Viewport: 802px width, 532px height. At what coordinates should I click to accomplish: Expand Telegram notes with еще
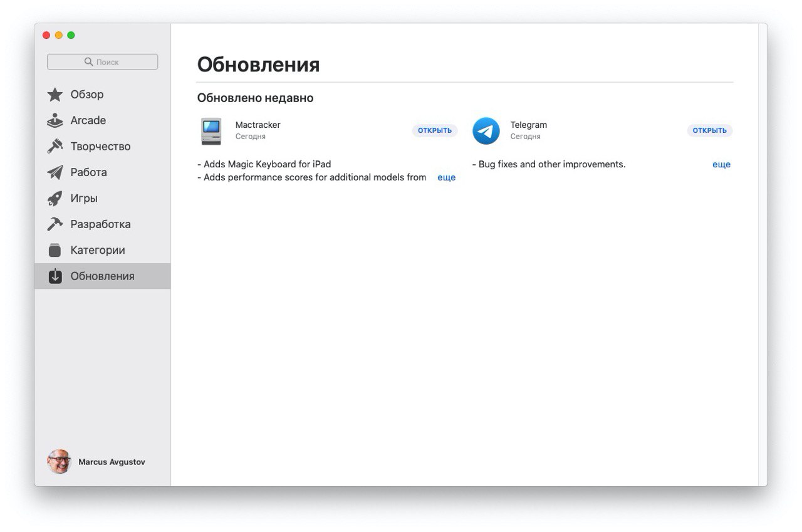point(721,164)
